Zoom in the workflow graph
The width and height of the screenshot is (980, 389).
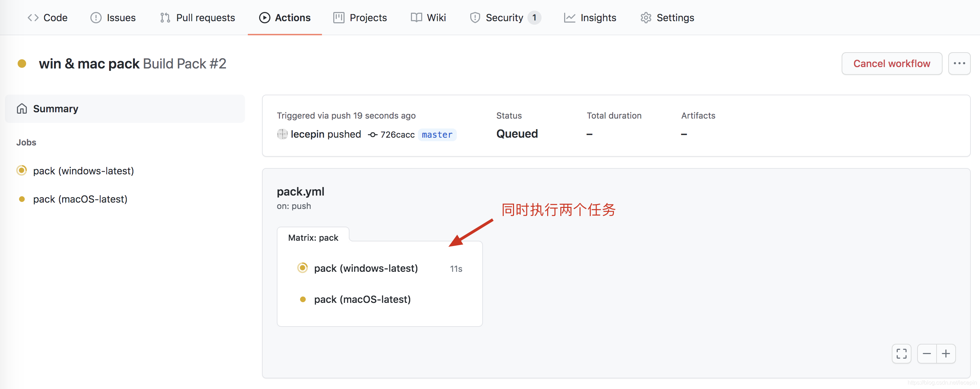pyautogui.click(x=946, y=354)
